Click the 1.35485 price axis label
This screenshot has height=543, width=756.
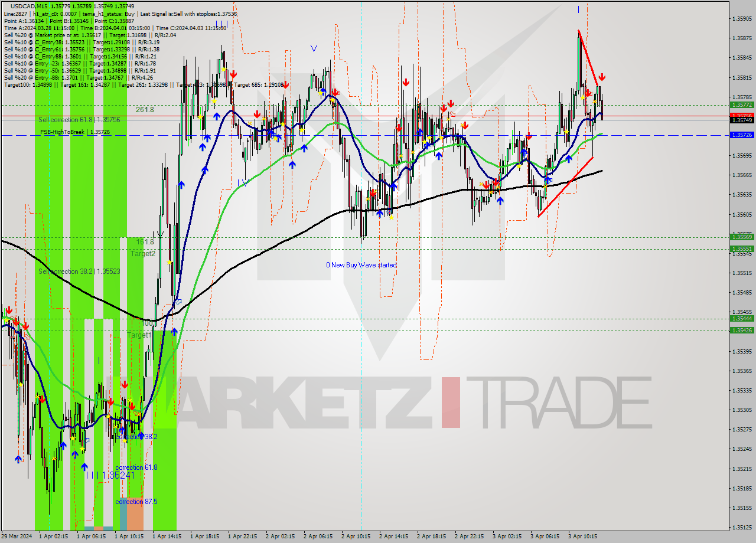(742, 293)
